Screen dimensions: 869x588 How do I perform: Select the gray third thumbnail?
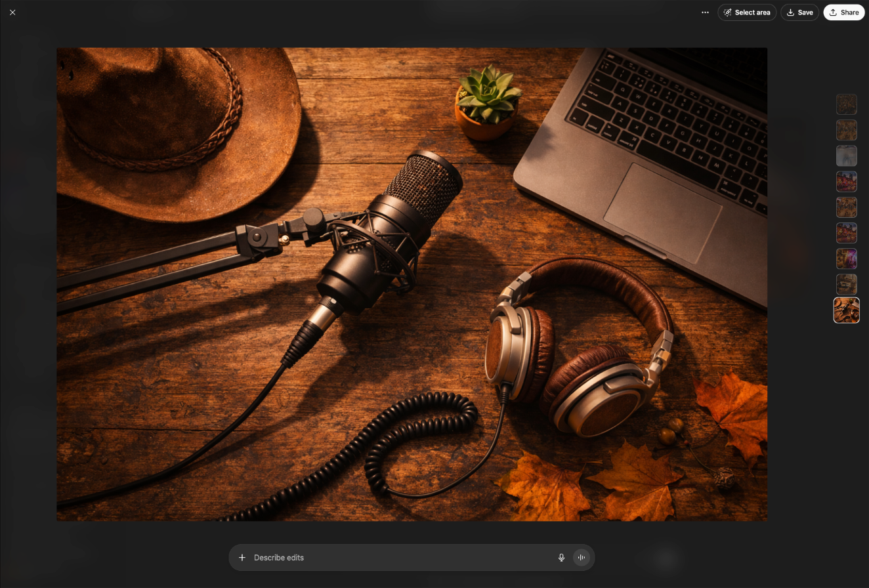point(847,156)
